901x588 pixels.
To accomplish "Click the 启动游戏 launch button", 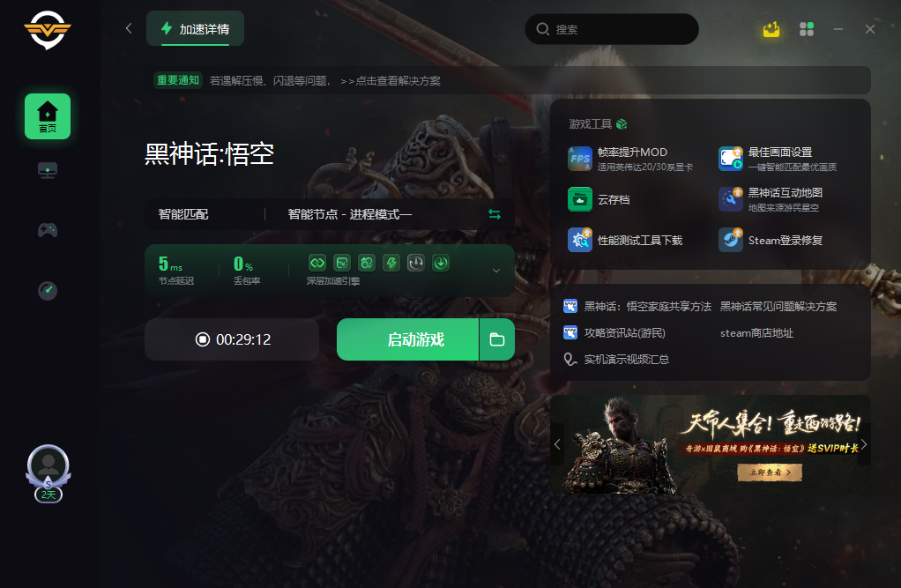I will pos(407,339).
